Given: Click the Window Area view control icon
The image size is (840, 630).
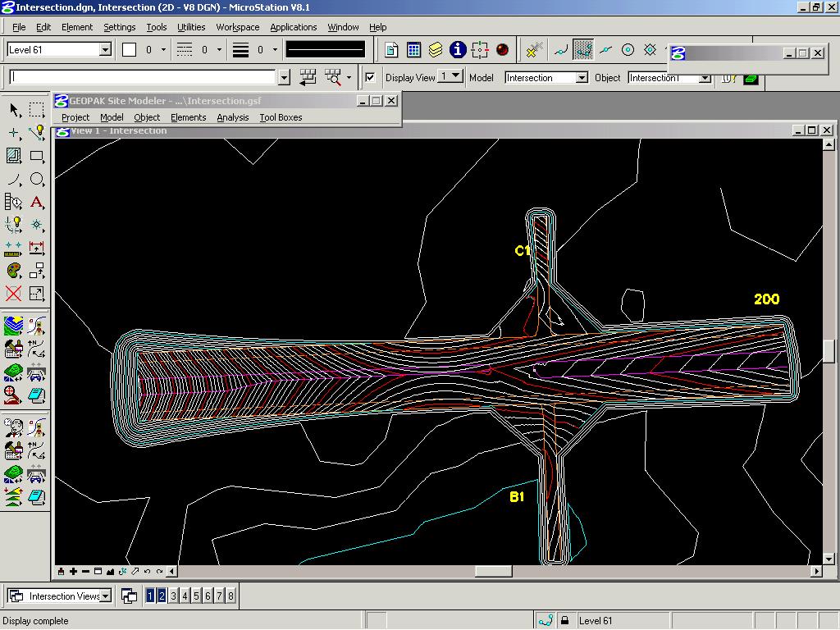Looking at the screenshot, I should coord(98,572).
